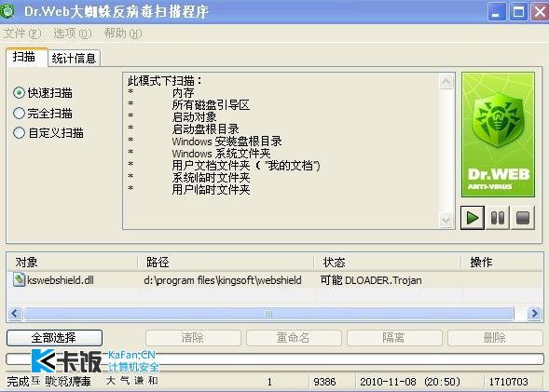Click status 可能 DLOADER.Trojan
The image size is (549, 392).
[x=371, y=280]
